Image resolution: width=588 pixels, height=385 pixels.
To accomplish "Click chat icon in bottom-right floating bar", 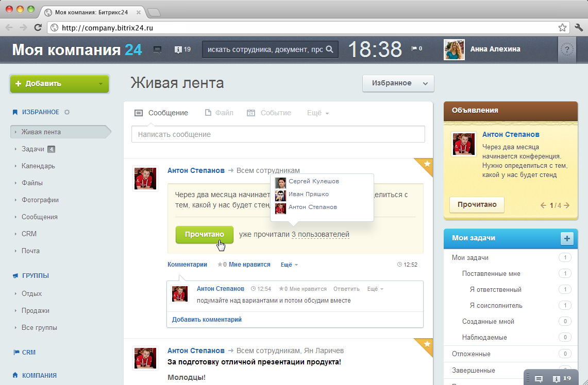I will [x=539, y=379].
